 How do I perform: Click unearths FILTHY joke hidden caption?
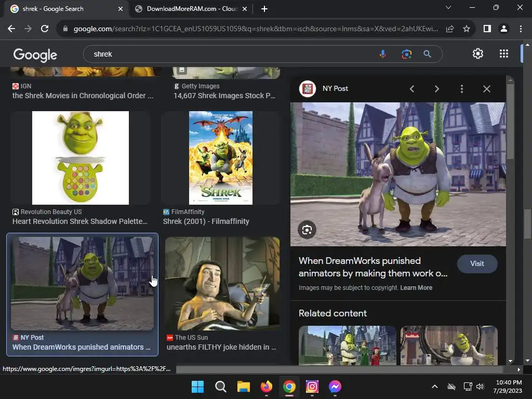click(x=221, y=347)
